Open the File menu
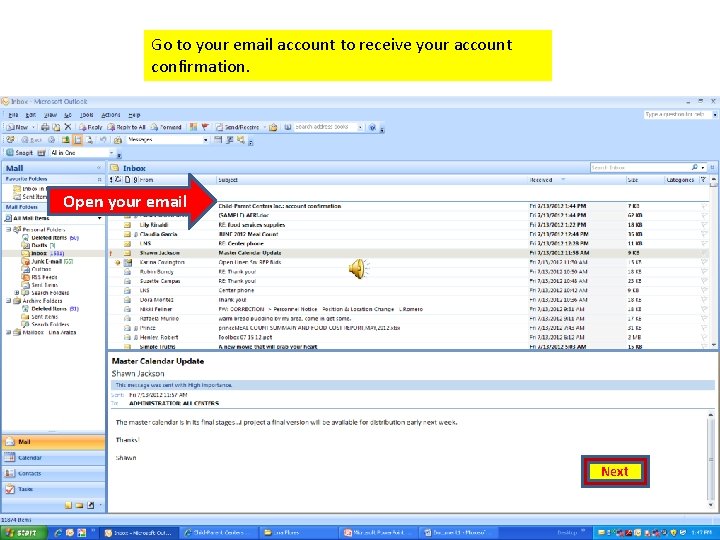 pos(13,115)
